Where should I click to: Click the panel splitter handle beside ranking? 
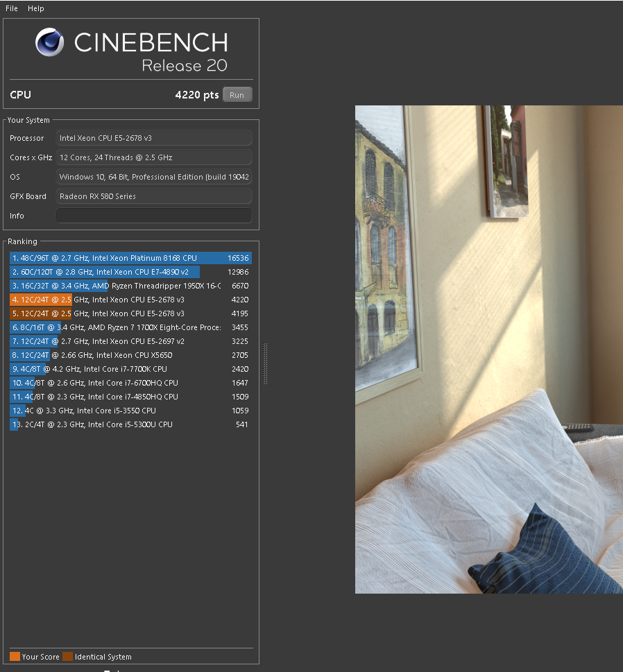pyautogui.click(x=266, y=363)
